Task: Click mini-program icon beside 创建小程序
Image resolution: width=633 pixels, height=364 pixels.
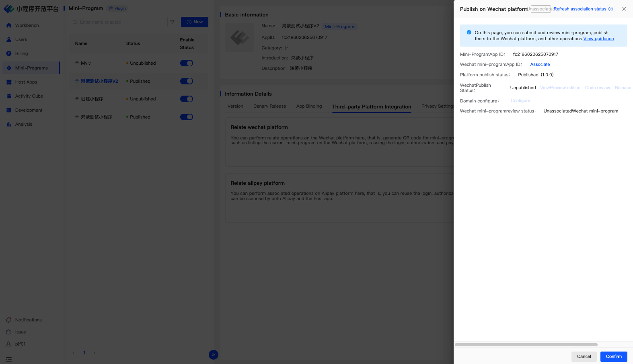Action: pyautogui.click(x=77, y=98)
